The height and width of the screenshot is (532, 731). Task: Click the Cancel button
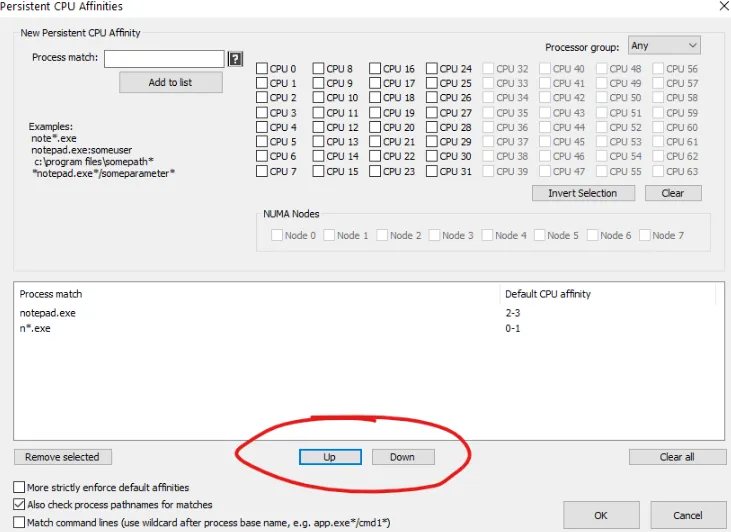click(x=688, y=515)
